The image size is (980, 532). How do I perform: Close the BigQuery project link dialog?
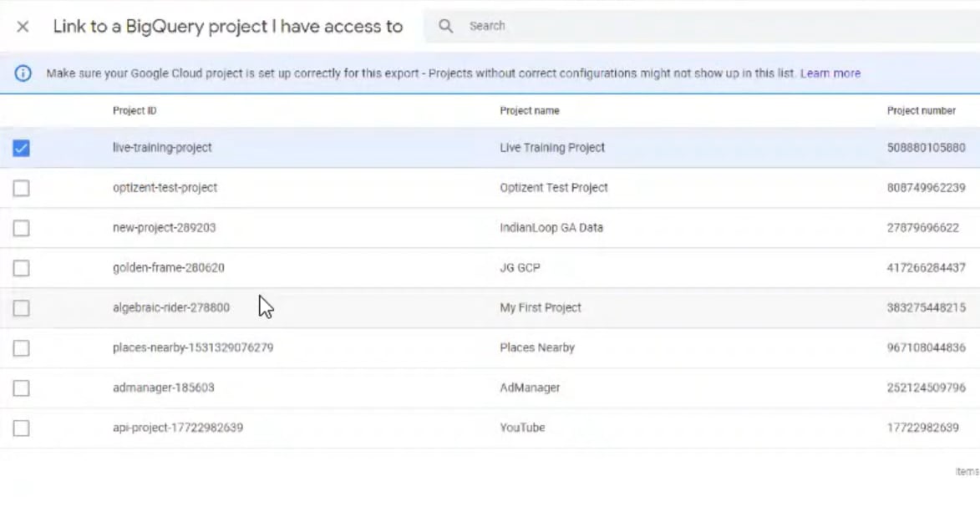(x=23, y=26)
